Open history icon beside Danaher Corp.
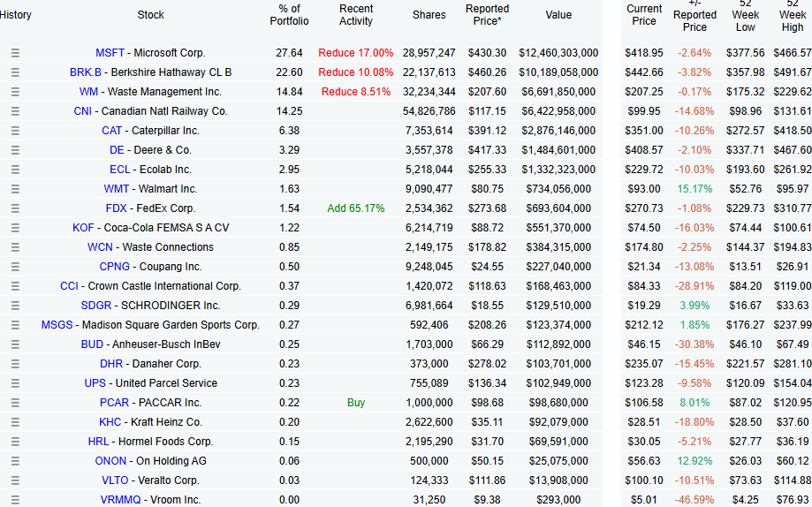The width and height of the screenshot is (812, 507). 15,364
